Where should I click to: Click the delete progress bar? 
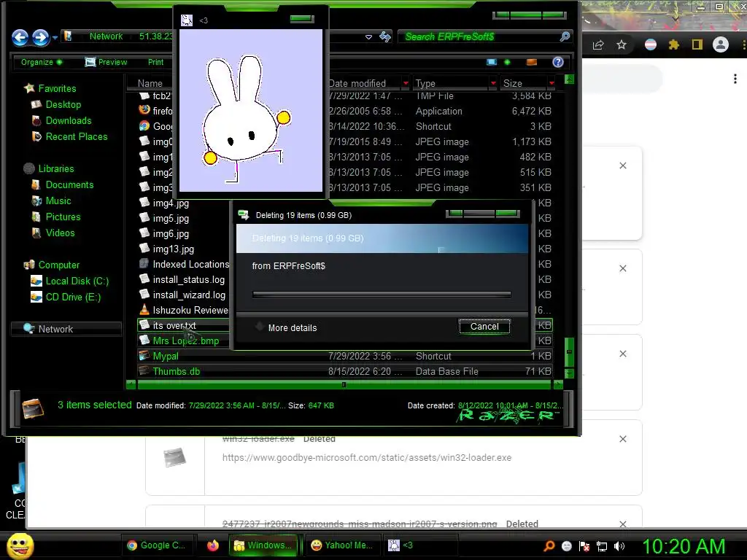click(x=382, y=295)
